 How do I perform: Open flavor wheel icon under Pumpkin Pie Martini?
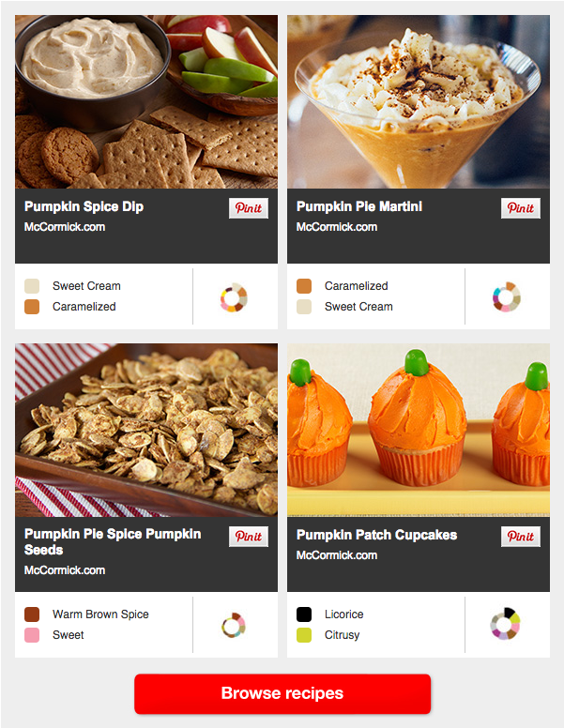[507, 297]
